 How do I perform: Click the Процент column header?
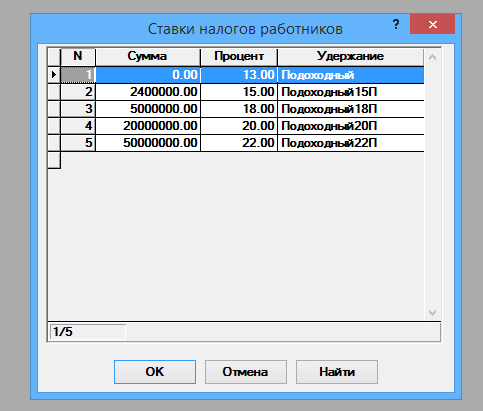pyautogui.click(x=239, y=57)
